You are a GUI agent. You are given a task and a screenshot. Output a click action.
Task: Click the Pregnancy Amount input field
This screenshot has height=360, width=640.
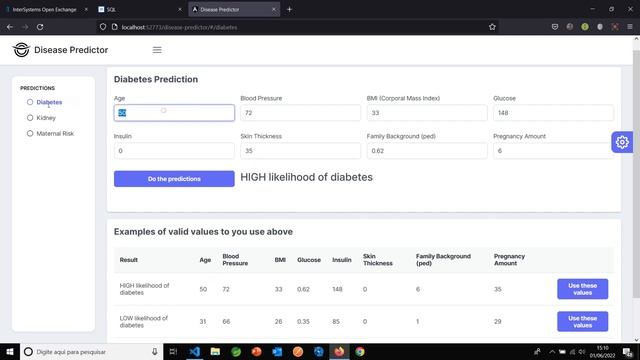tap(553, 151)
